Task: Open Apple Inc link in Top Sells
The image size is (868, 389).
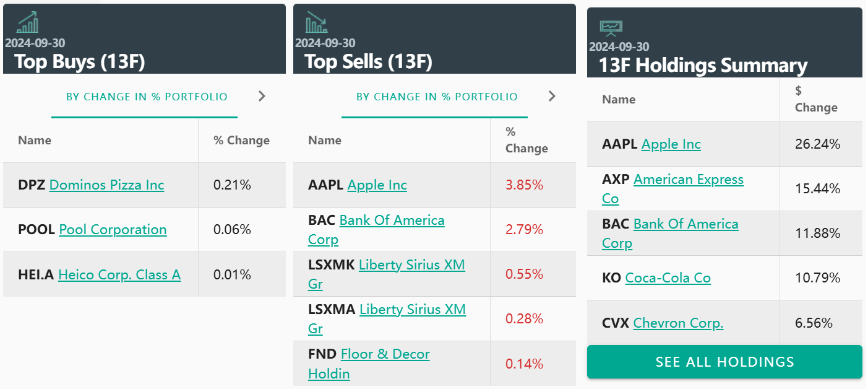Action: click(x=377, y=185)
